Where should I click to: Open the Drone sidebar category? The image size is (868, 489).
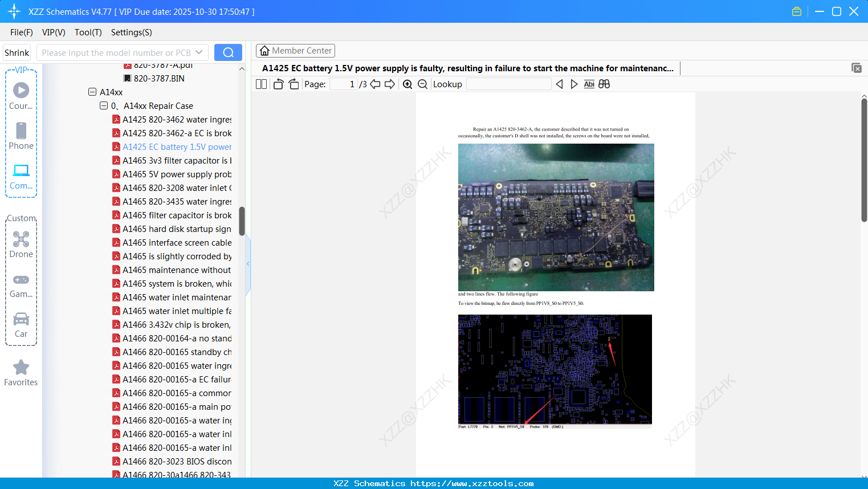click(x=21, y=244)
